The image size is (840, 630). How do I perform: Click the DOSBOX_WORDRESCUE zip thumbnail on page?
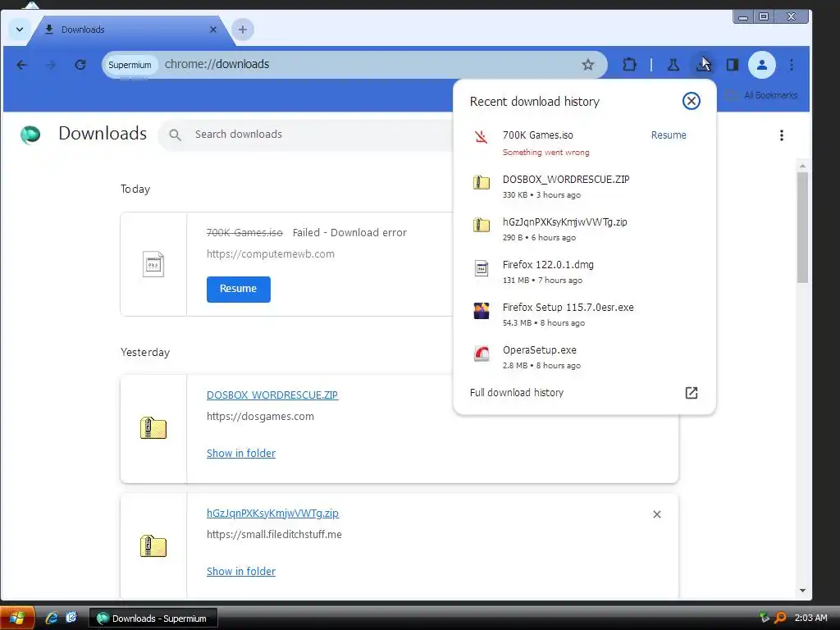(153, 428)
